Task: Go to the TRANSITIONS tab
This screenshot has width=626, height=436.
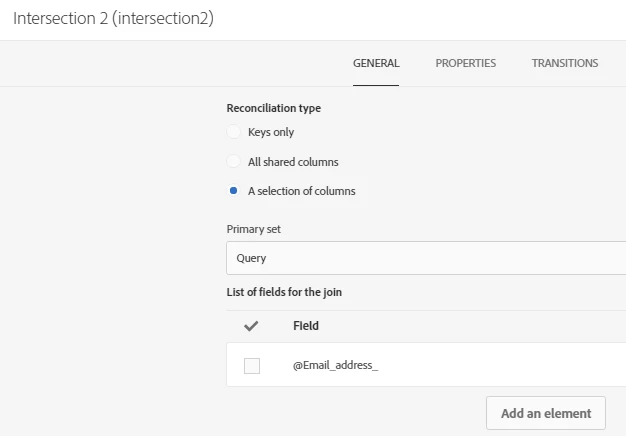Action: coord(565,63)
